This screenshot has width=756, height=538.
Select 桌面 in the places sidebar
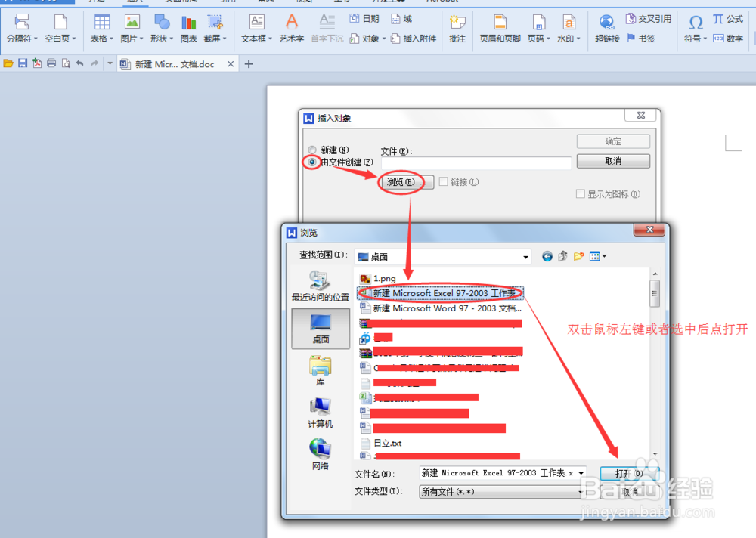(321, 329)
